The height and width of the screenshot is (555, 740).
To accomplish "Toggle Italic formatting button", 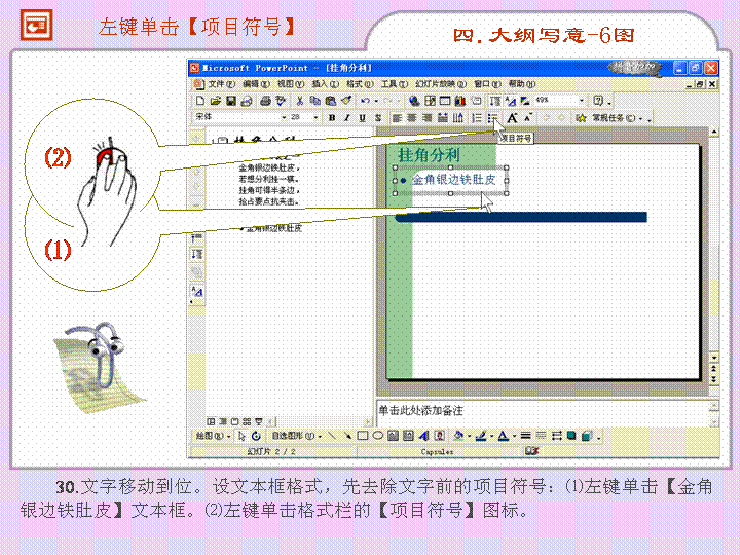I will click(x=347, y=118).
